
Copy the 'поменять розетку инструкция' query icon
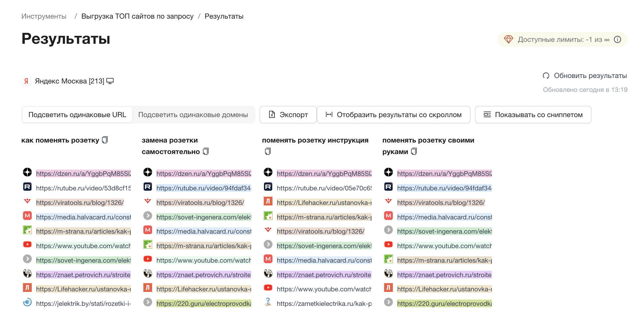[x=268, y=152]
